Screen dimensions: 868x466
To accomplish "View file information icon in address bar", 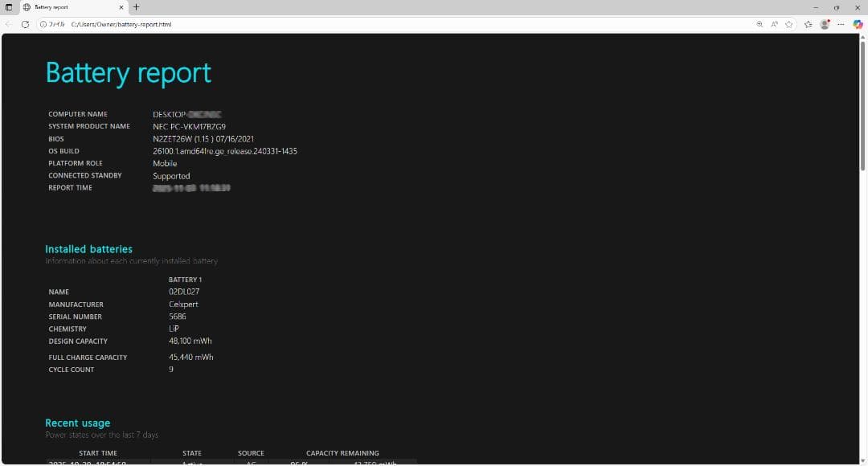I will [43, 24].
